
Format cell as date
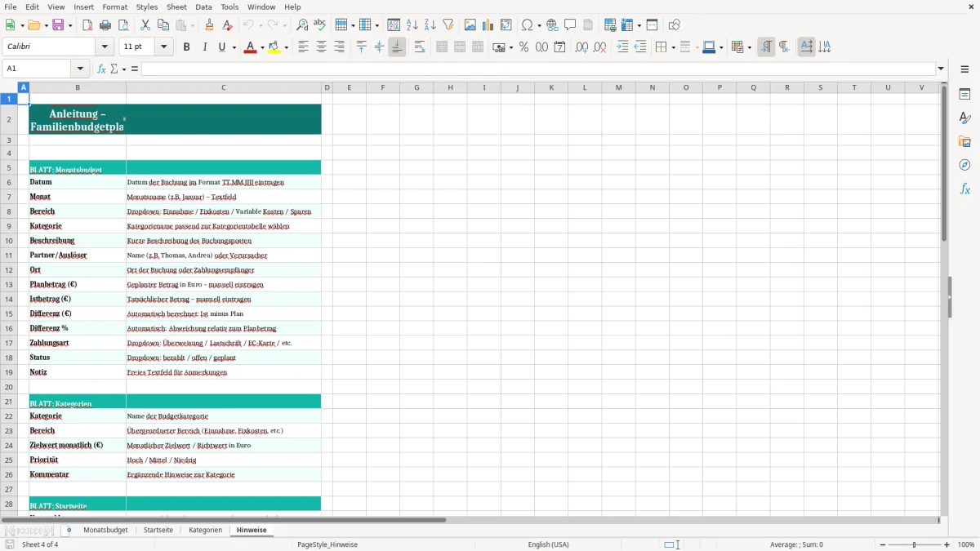pos(559,47)
